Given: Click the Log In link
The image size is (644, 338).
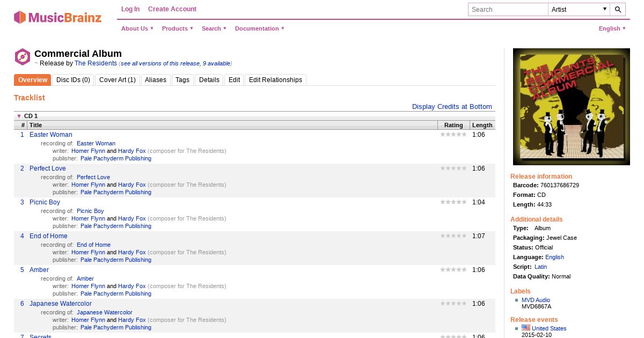Looking at the screenshot, I should (x=130, y=9).
